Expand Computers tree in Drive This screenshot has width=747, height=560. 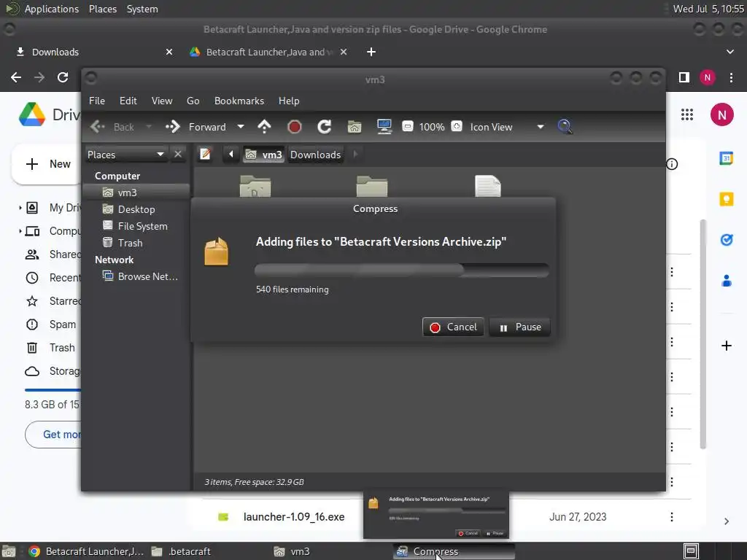coord(20,231)
